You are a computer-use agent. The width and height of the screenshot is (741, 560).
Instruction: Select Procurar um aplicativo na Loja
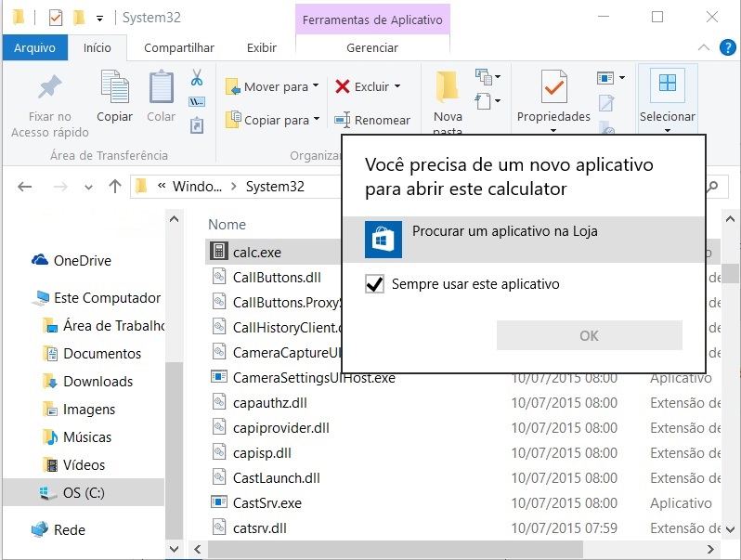523,240
